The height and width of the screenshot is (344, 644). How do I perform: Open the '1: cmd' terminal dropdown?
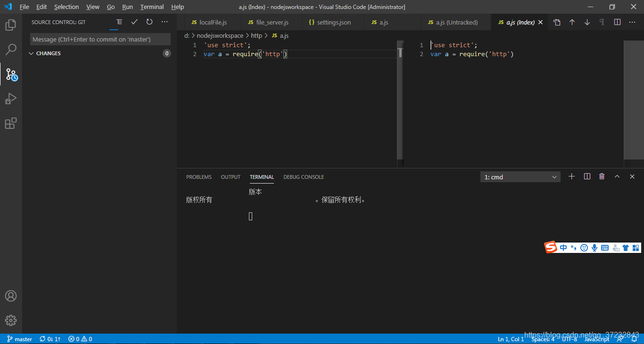(520, 177)
